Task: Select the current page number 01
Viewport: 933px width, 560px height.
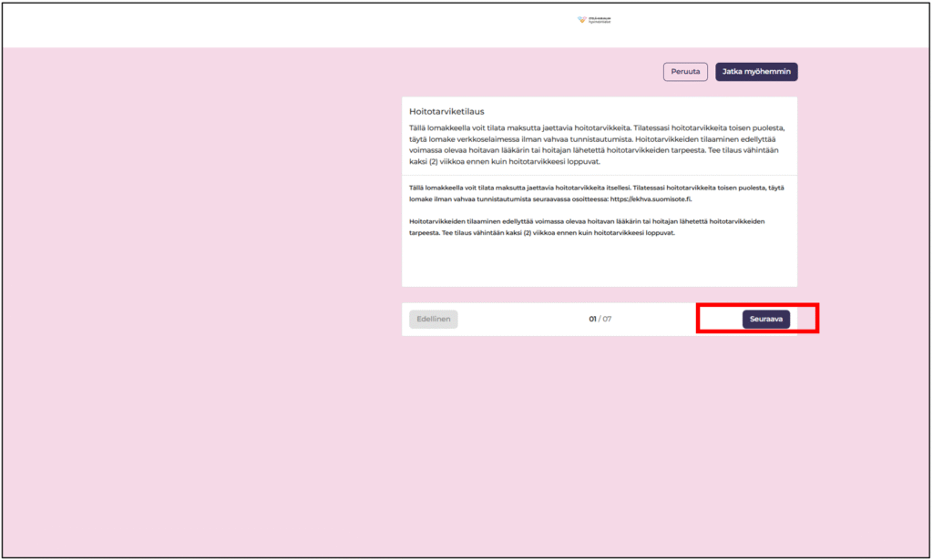Action: pyautogui.click(x=592, y=319)
